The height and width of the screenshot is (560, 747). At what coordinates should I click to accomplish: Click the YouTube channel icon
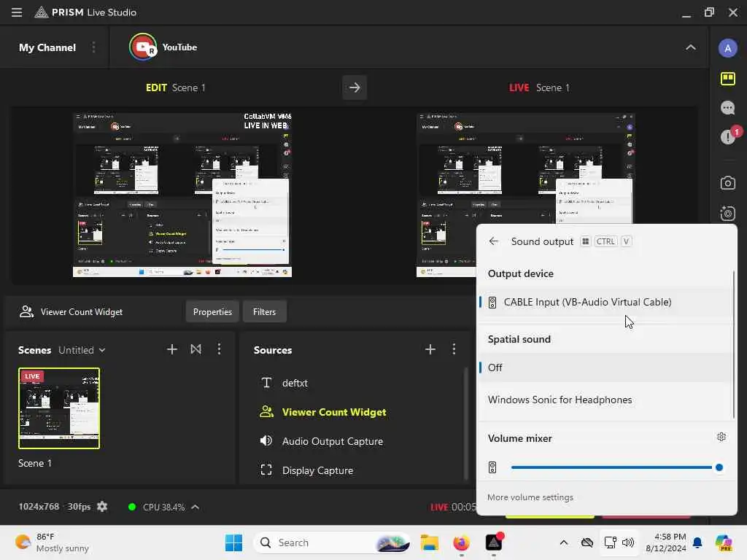(143, 47)
